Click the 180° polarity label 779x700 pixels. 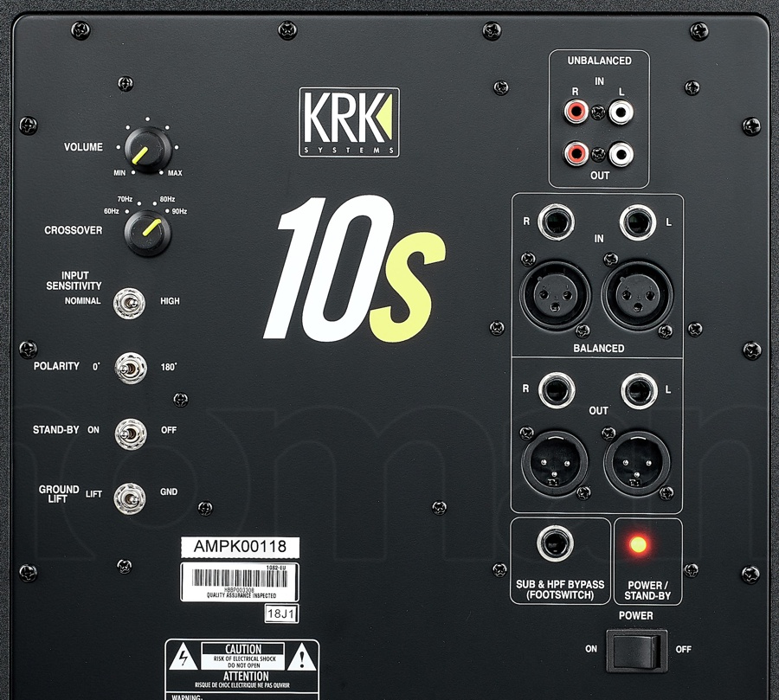(169, 367)
